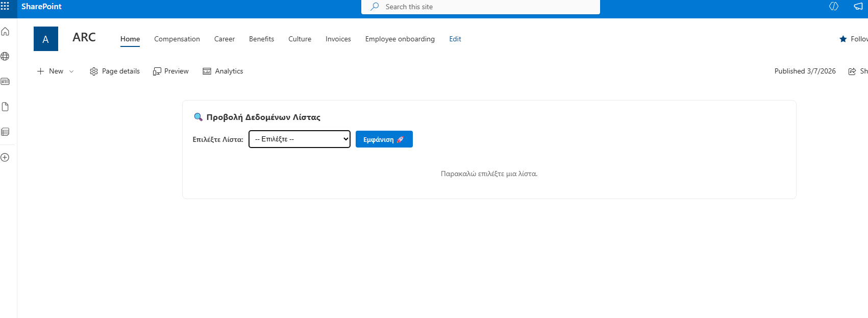Screen dimensions: 868x318
Task: Open Analytics for the page
Action: coord(223,71)
